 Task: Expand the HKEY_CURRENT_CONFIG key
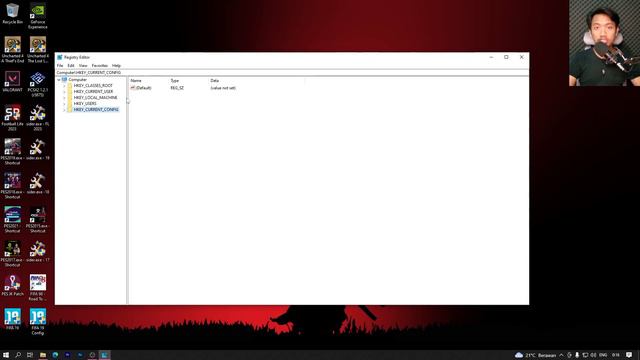point(64,110)
